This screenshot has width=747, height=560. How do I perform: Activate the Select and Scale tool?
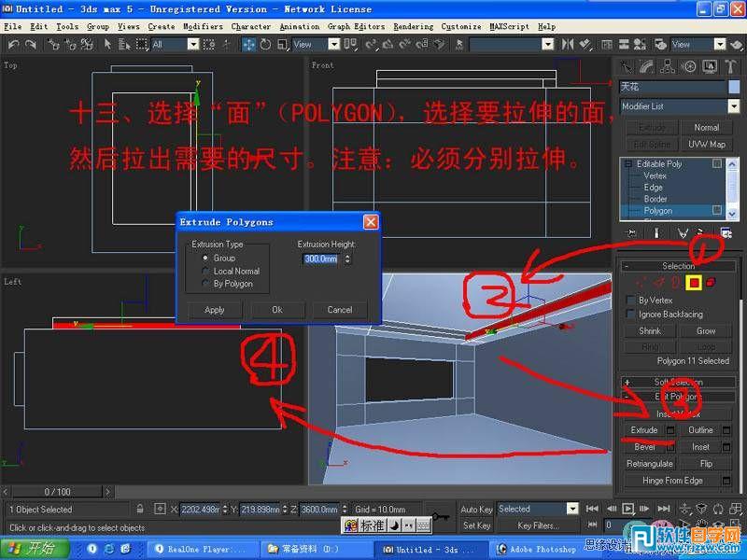[283, 45]
